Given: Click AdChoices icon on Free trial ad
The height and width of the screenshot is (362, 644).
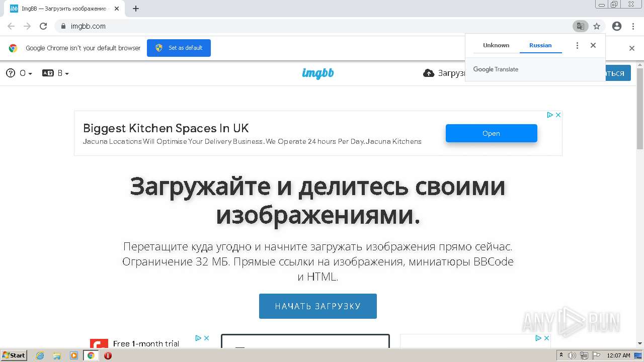Looking at the screenshot, I should tap(199, 338).
